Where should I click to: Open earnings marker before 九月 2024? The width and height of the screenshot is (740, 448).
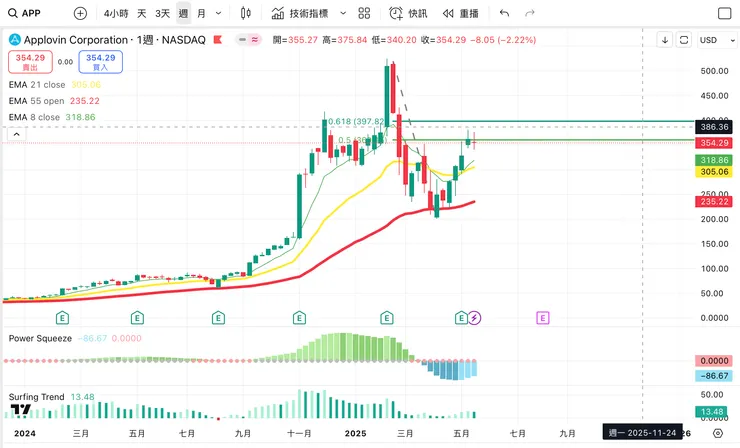pos(218,318)
